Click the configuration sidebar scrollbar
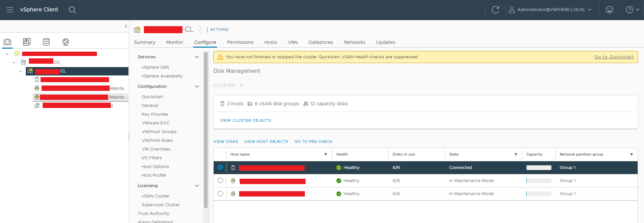The image size is (644, 223). pos(206,130)
